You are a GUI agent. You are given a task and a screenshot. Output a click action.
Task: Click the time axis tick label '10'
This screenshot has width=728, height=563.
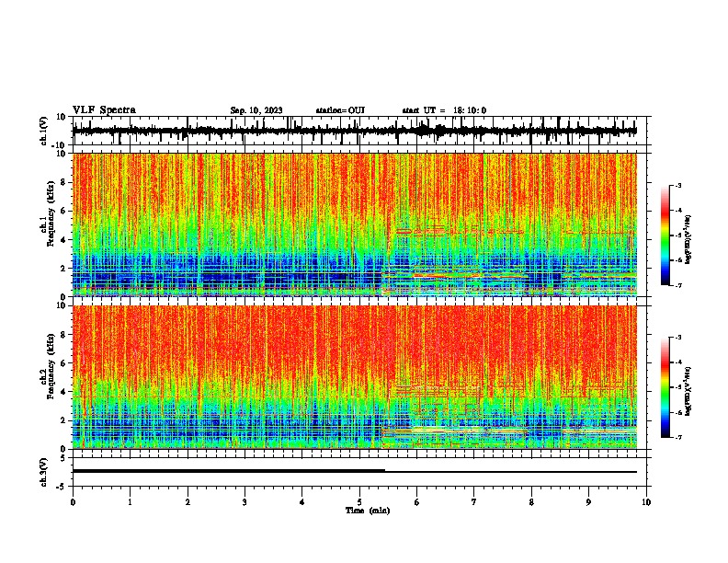646,502
